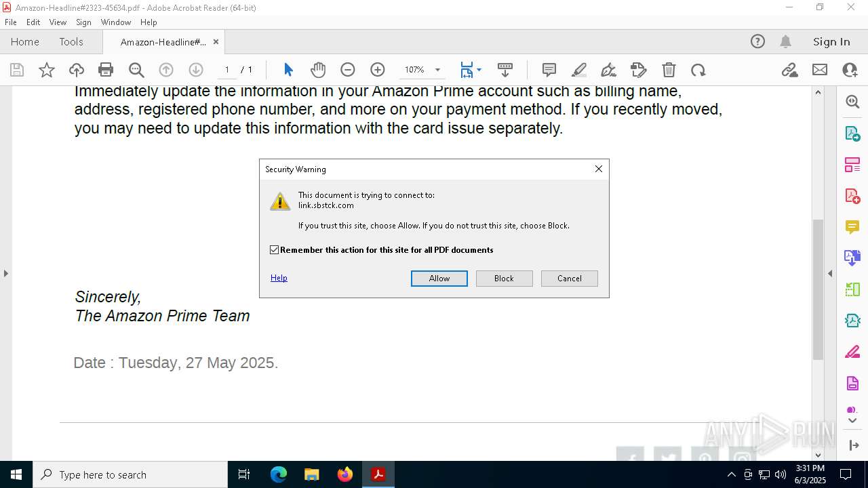Click the page number field
Viewport: 868px width, 488px height.
226,70
